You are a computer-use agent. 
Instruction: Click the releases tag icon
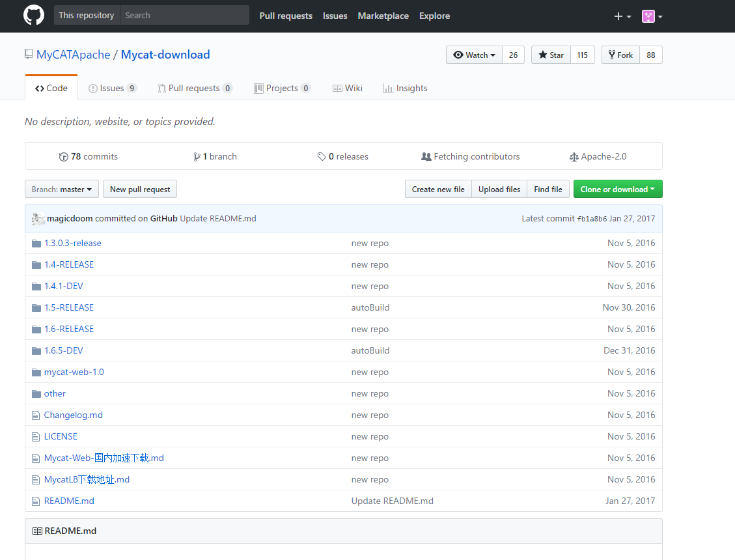pos(322,157)
